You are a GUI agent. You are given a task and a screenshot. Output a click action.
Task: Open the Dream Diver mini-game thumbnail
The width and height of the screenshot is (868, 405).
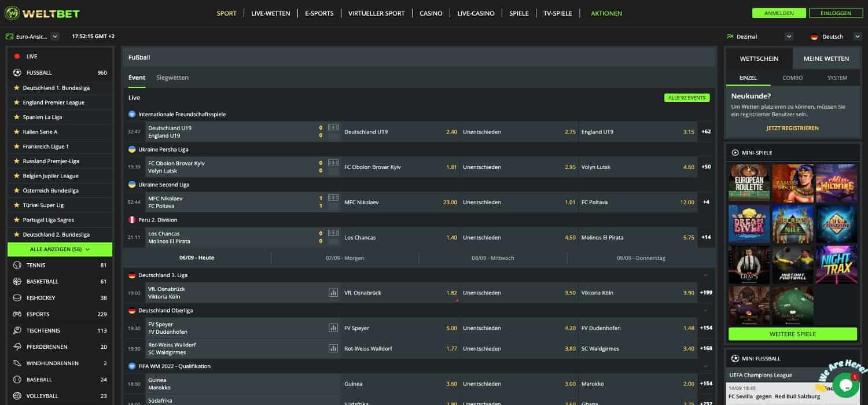749,224
